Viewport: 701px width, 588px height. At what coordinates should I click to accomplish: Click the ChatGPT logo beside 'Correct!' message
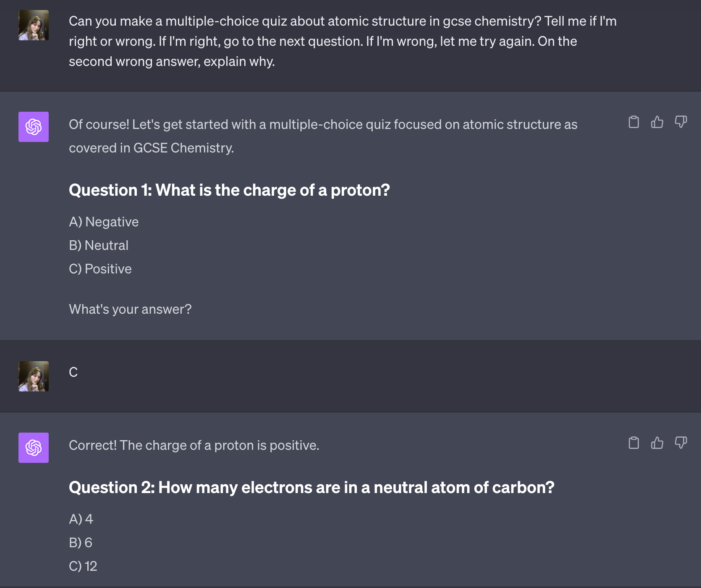tap(34, 448)
